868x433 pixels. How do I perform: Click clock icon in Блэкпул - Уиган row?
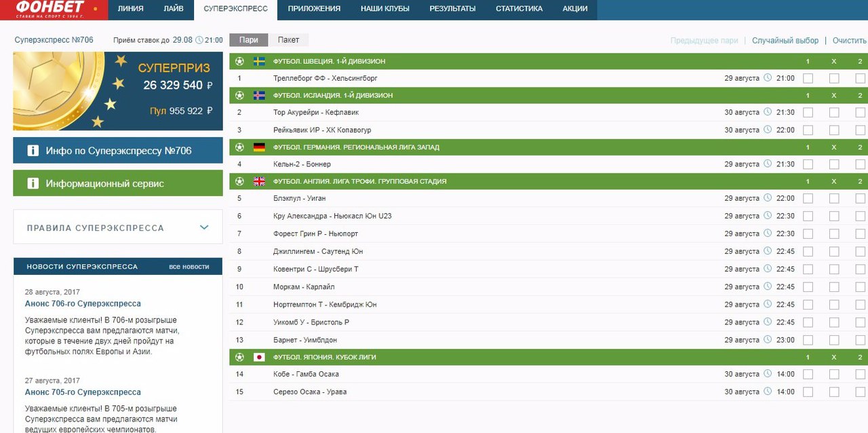point(768,198)
